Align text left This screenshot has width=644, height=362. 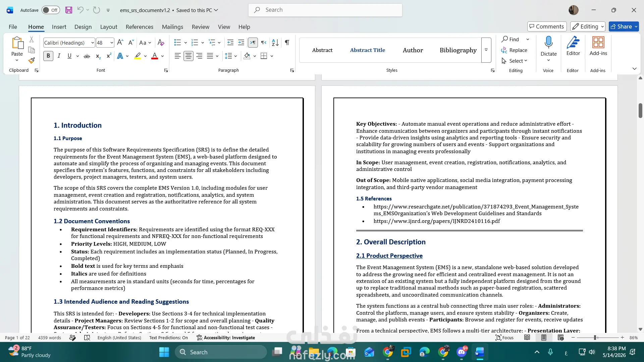(178, 56)
